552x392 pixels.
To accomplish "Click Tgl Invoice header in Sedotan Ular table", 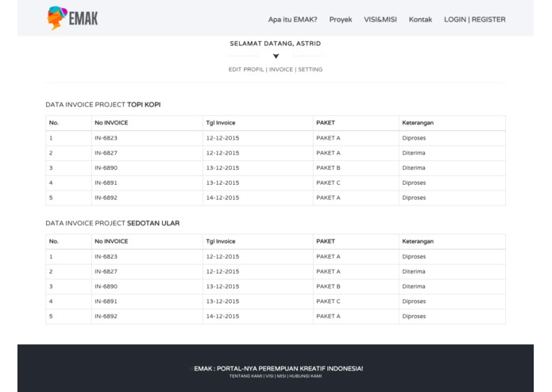I will (x=221, y=241).
